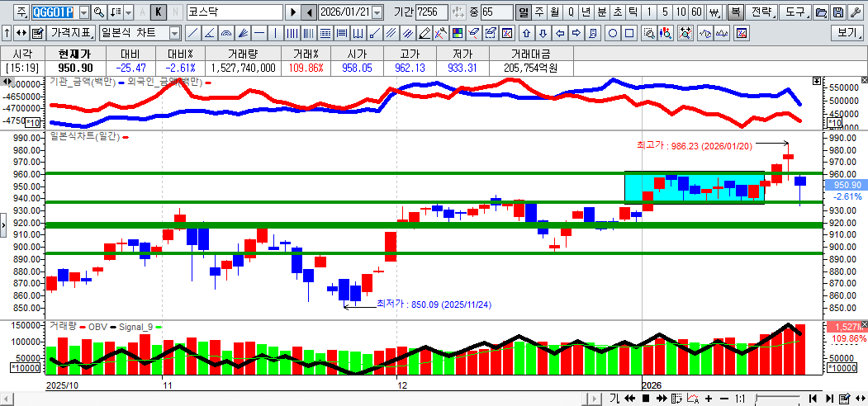Toggle the K market filter button
Screen dimensions: 868x406
pos(158,12)
